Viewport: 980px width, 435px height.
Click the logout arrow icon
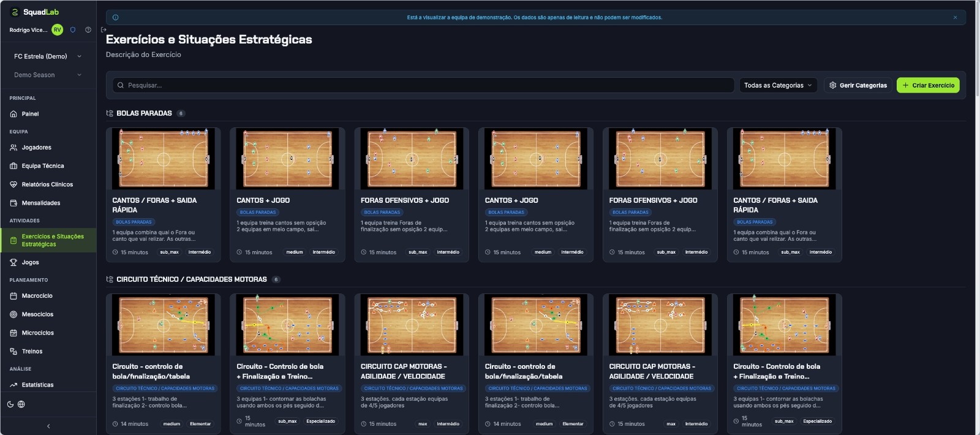pos(104,29)
